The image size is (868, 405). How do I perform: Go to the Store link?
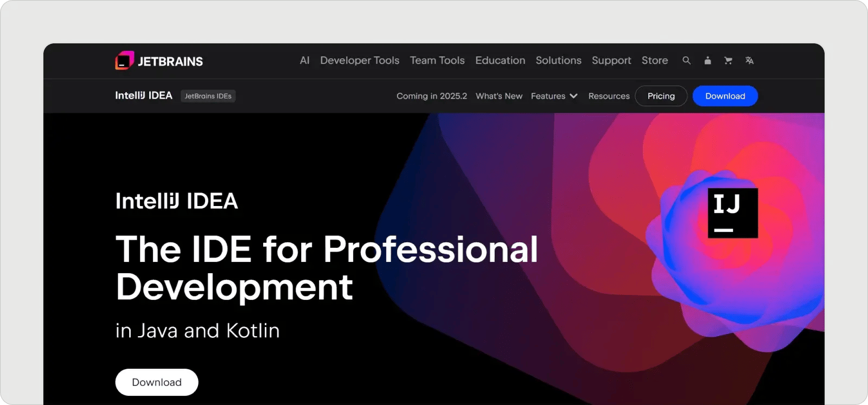click(x=655, y=61)
